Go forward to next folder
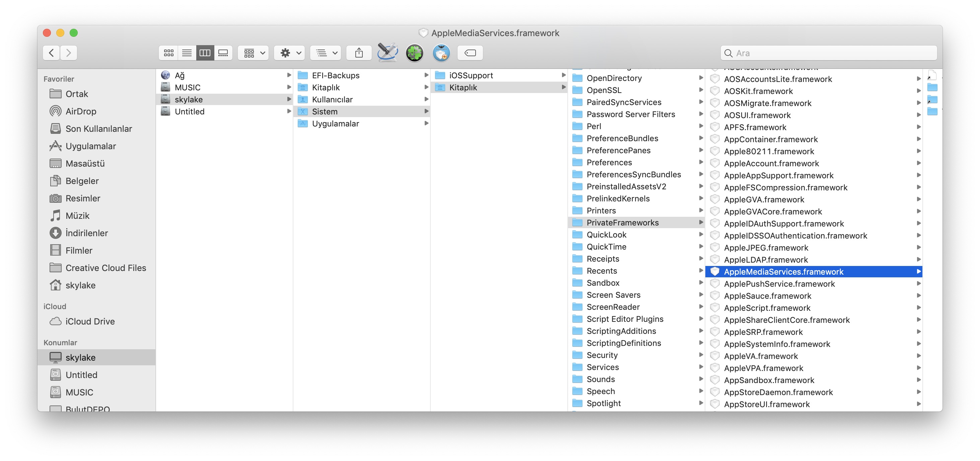 [68, 53]
